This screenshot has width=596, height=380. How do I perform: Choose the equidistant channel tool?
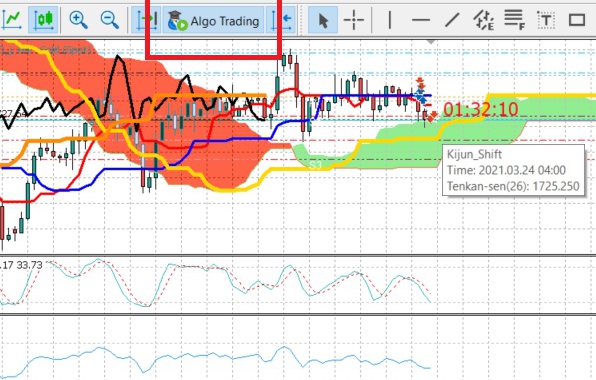(483, 20)
